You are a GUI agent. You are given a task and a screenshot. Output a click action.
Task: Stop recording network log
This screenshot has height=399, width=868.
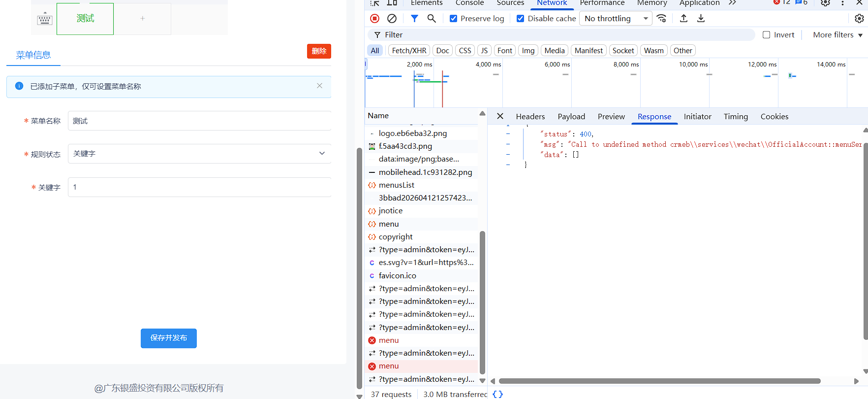pos(374,18)
